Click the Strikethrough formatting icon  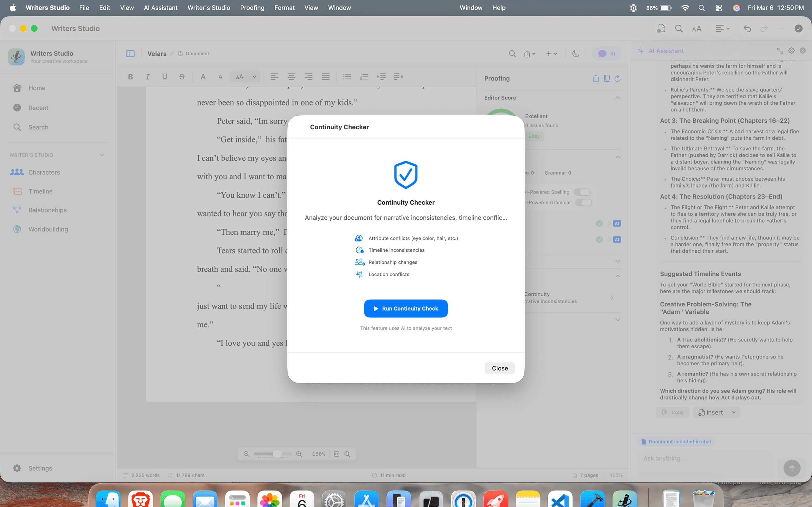pos(182,77)
